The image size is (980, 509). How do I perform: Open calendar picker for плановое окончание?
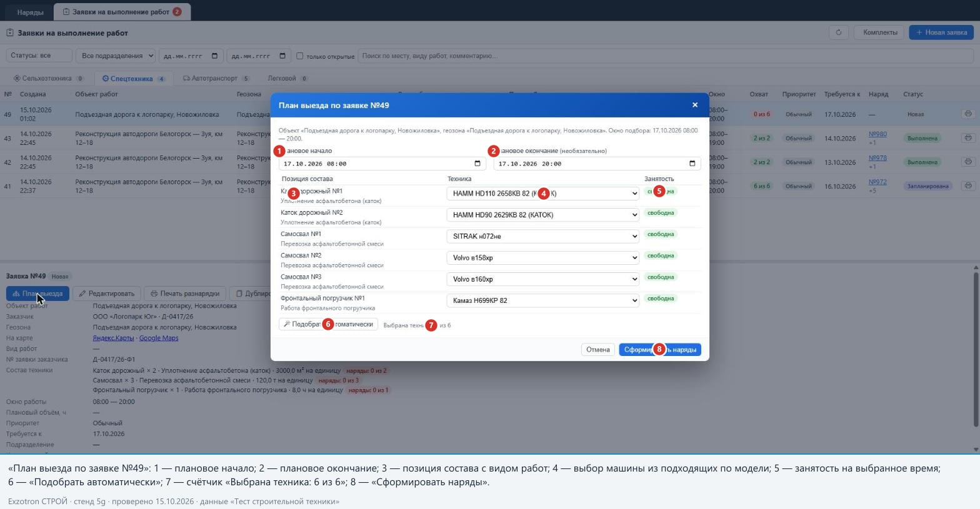[x=692, y=164]
